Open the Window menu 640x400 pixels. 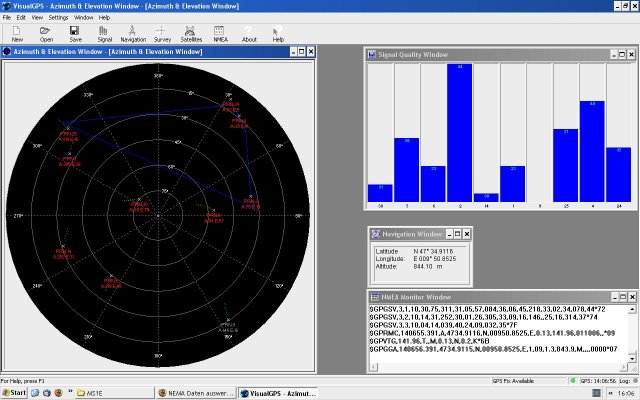point(83,18)
